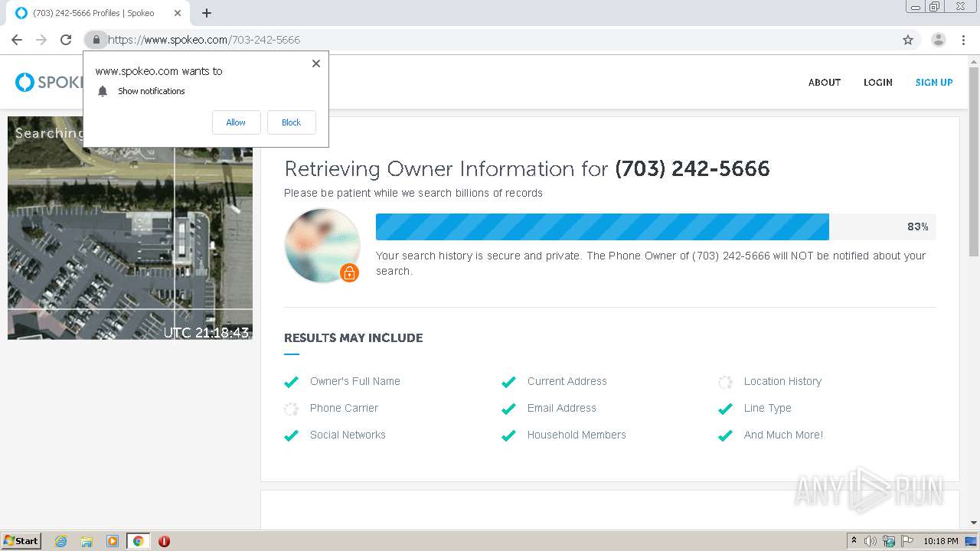Open the Chrome three-dot menu

click(963, 40)
